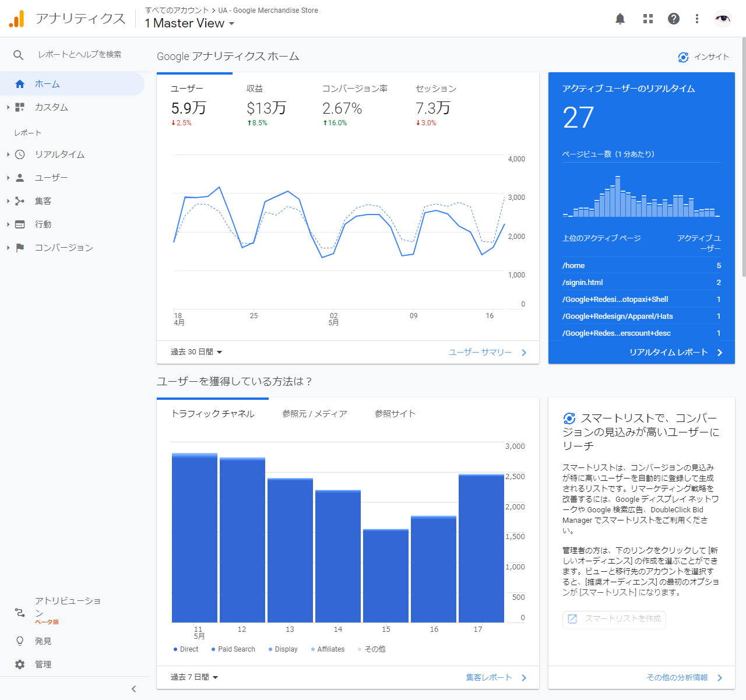This screenshot has height=700, width=746.
Task: Click the Paid Search legend color dot
Action: coord(213,649)
